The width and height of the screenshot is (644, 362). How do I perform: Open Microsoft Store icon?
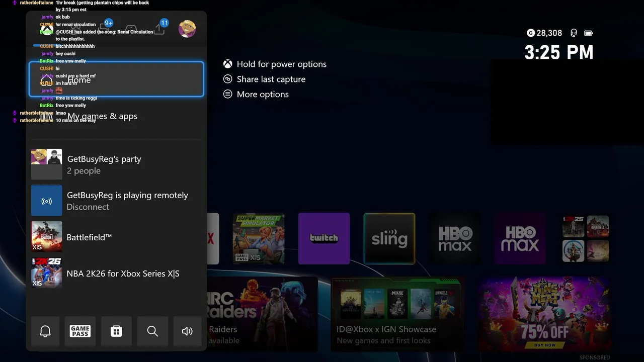point(116,331)
